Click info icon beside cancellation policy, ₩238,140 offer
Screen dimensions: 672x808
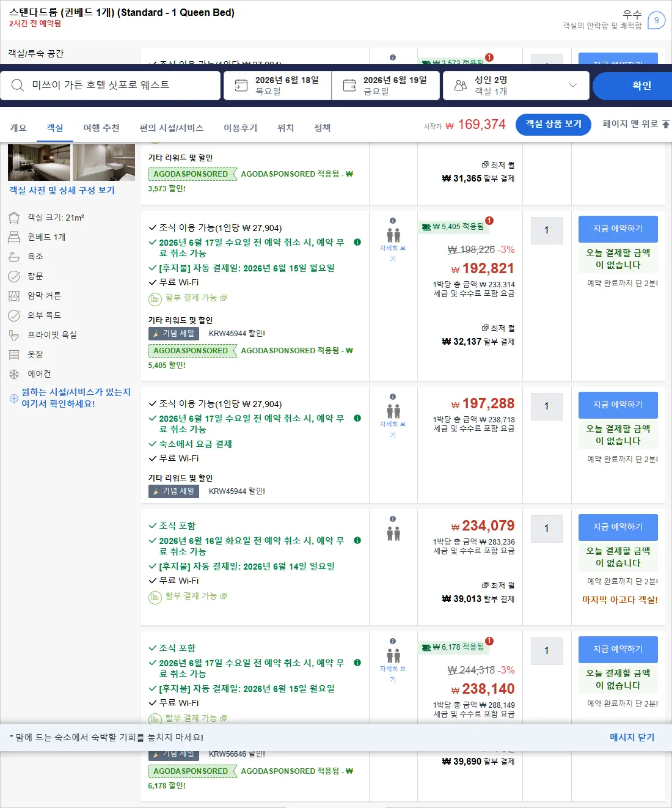pos(357,663)
